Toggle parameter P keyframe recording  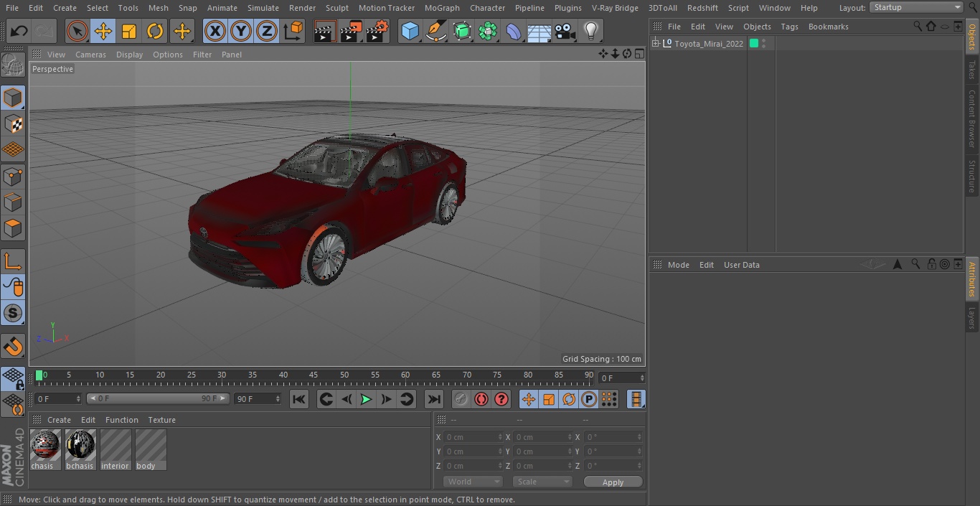589,399
